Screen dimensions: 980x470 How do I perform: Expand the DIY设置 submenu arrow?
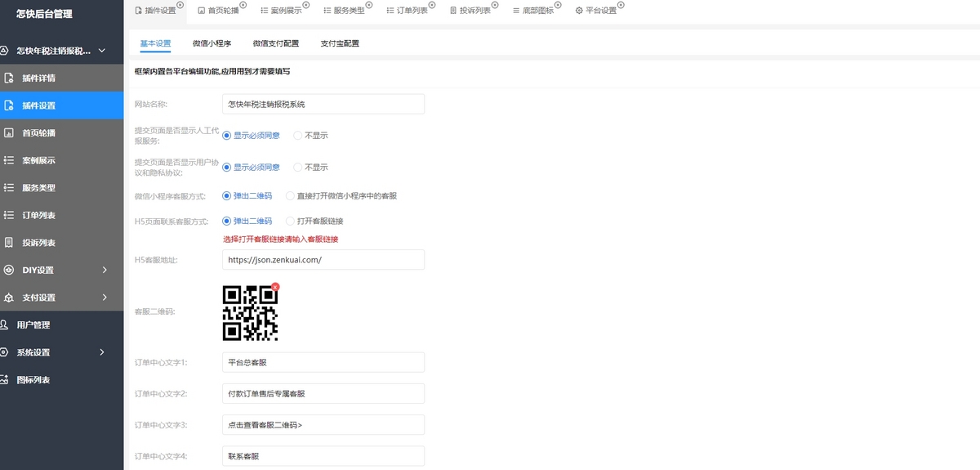tap(105, 270)
